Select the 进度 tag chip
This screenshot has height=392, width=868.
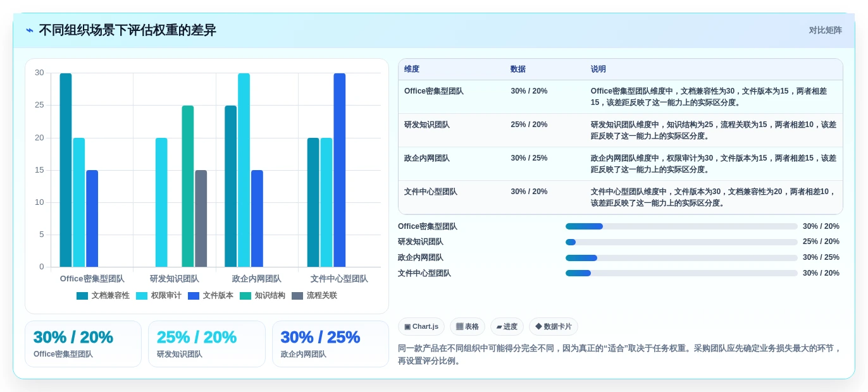coord(507,327)
